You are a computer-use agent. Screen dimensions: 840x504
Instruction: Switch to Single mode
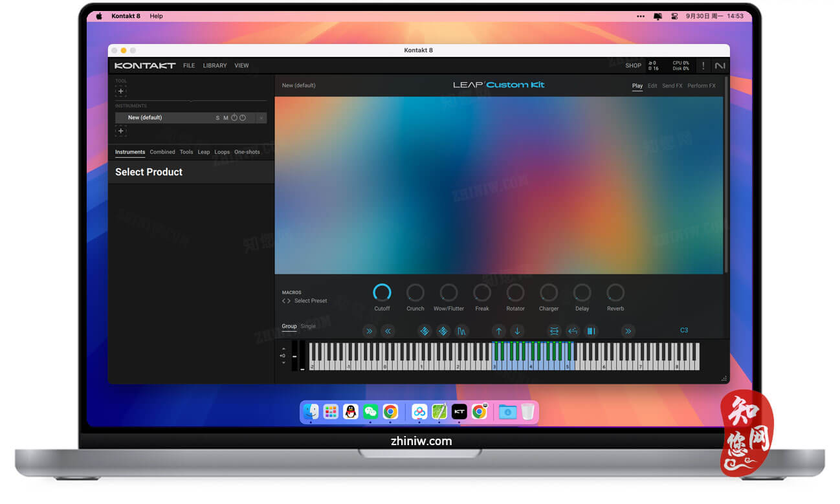308,326
